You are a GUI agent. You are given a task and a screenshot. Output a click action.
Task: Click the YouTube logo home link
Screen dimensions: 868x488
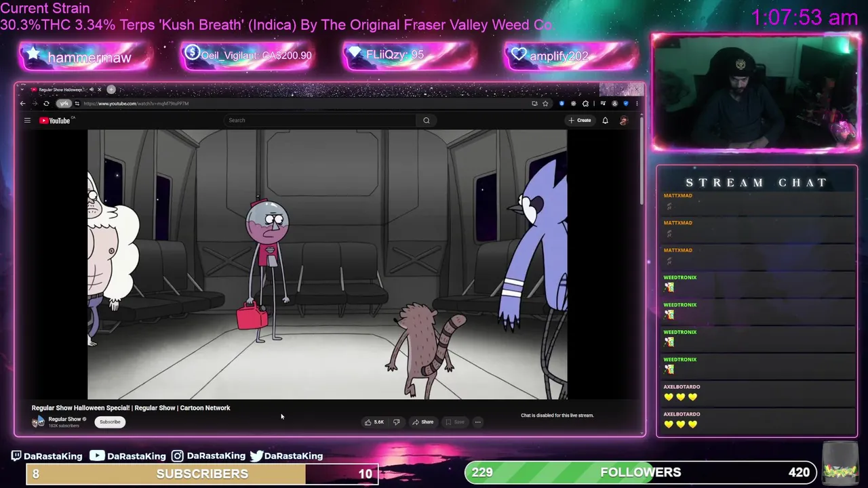tap(56, 121)
